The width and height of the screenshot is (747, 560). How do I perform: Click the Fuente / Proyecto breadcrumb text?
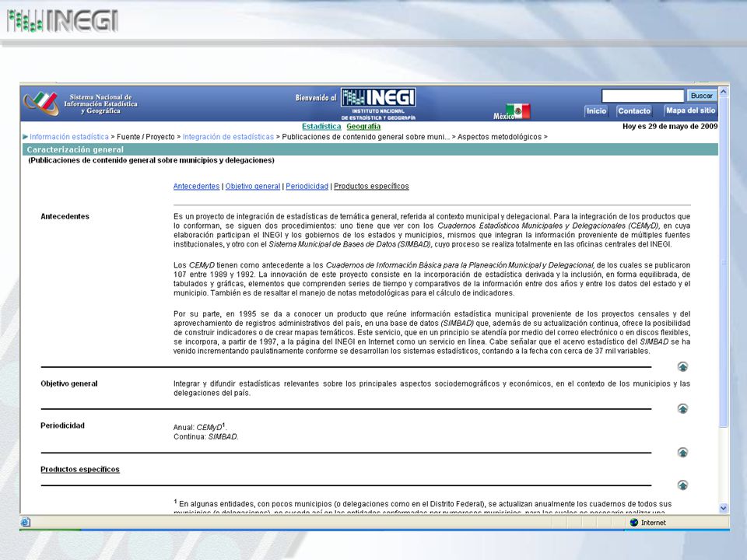click(x=146, y=137)
